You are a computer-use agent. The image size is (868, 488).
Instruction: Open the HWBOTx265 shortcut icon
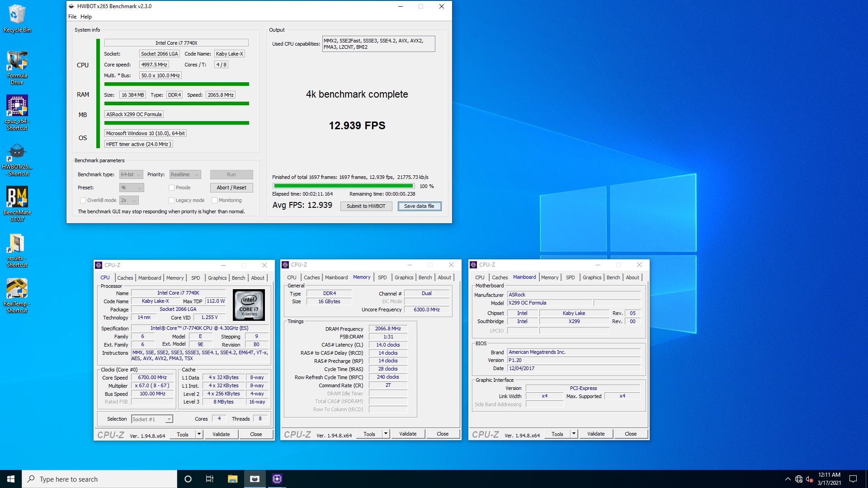[17, 159]
